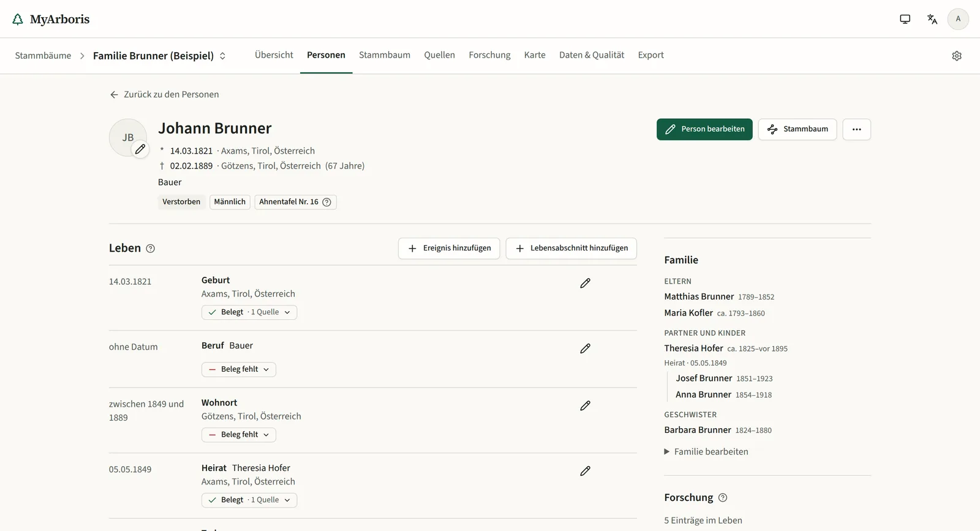Edit the Heirat event with the pencil
This screenshot has width=980, height=531.
coord(585,471)
